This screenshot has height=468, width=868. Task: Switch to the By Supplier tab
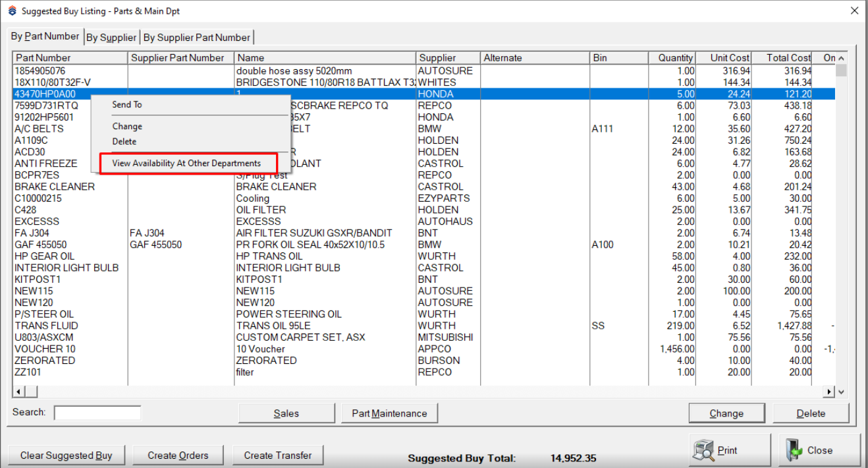point(111,38)
